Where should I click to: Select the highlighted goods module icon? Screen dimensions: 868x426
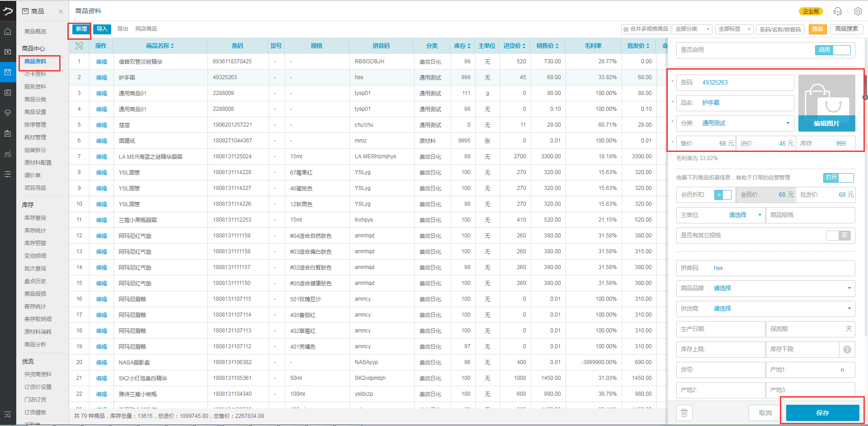[x=8, y=72]
